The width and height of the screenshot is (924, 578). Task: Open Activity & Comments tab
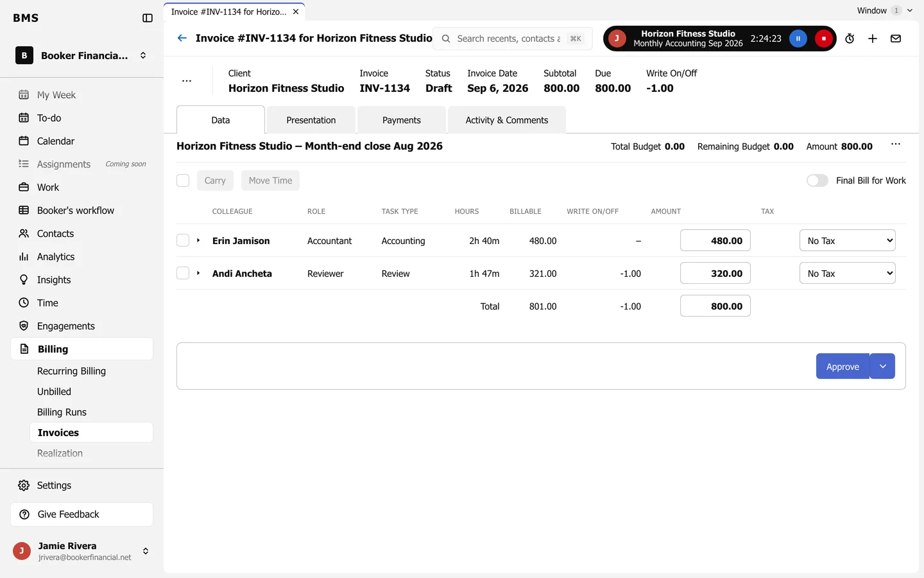click(507, 120)
